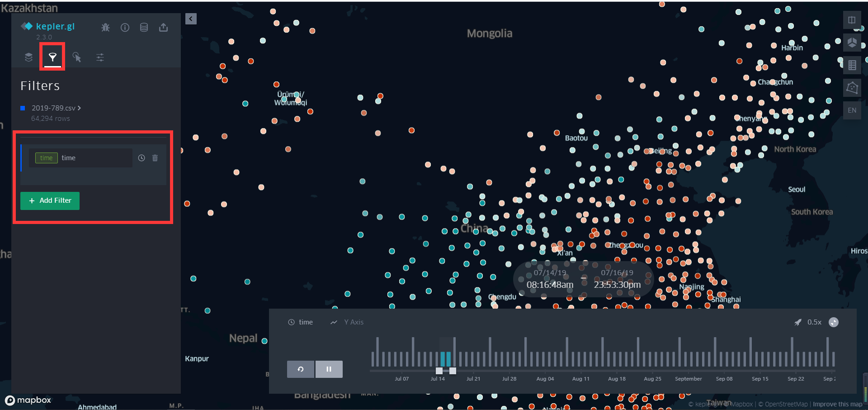
Task: Open the Base map settings panel
Action: (100, 57)
